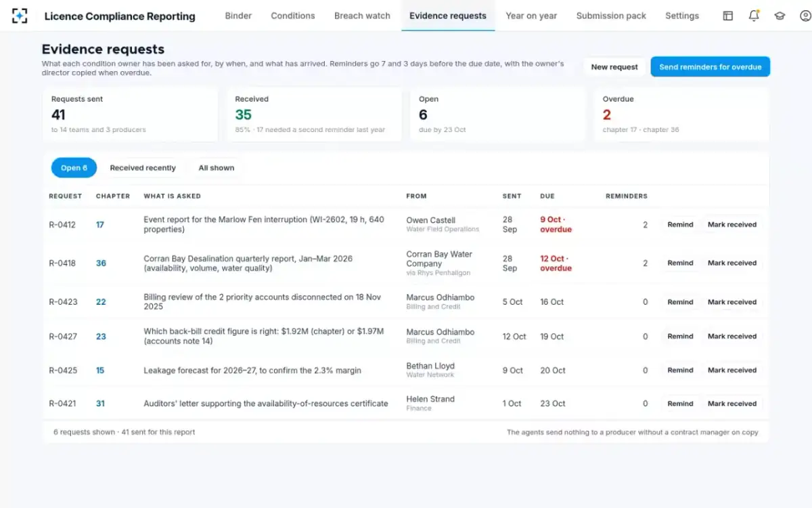This screenshot has height=508, width=812.
Task: Click the CHAPTER column header
Action: (x=113, y=196)
